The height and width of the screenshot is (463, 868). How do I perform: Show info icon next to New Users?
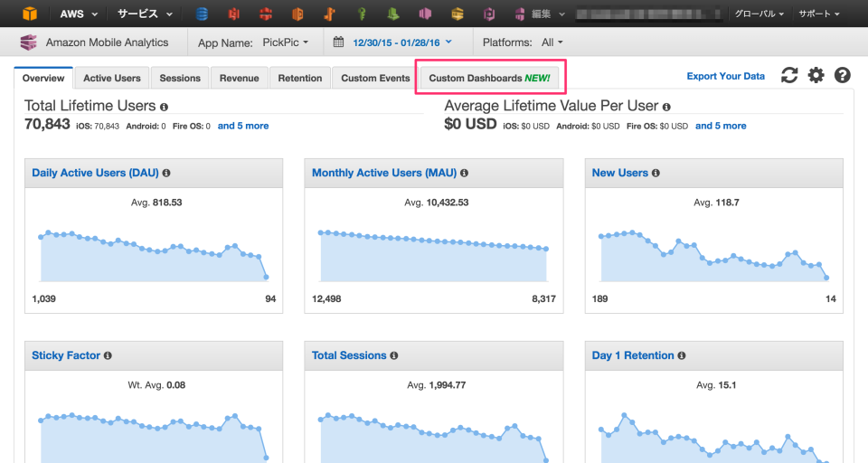[656, 174]
